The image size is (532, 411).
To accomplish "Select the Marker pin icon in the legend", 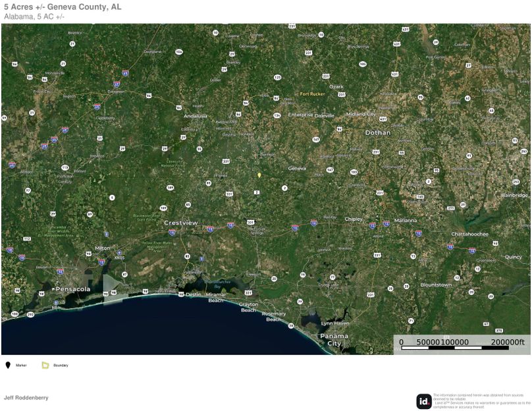I will pos(8,364).
